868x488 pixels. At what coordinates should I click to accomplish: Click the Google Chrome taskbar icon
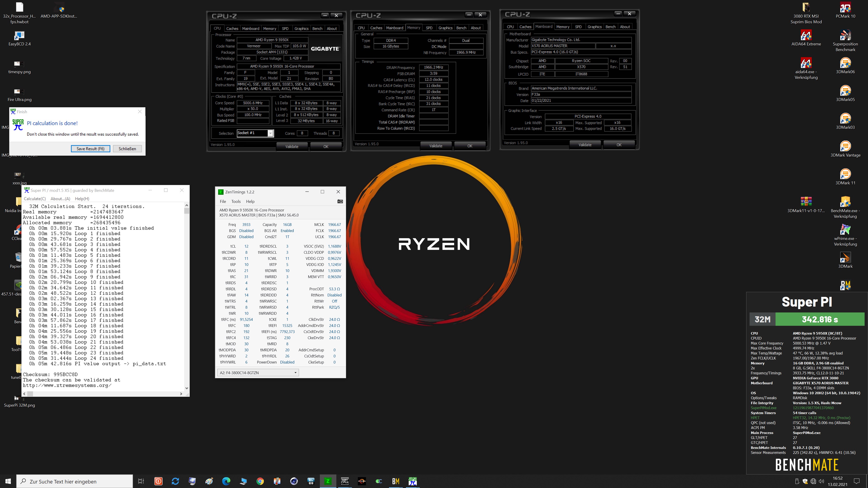coord(260,481)
